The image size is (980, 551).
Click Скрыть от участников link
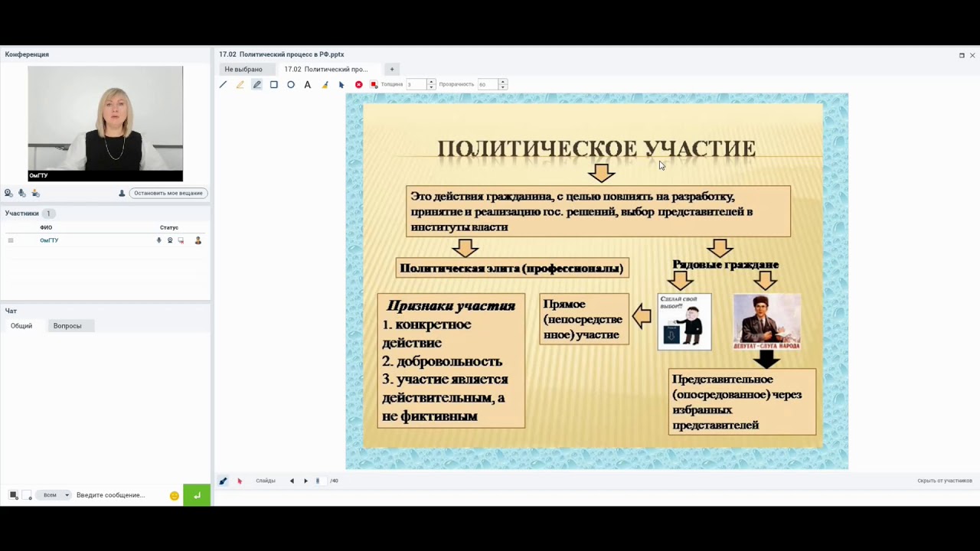pyautogui.click(x=945, y=481)
